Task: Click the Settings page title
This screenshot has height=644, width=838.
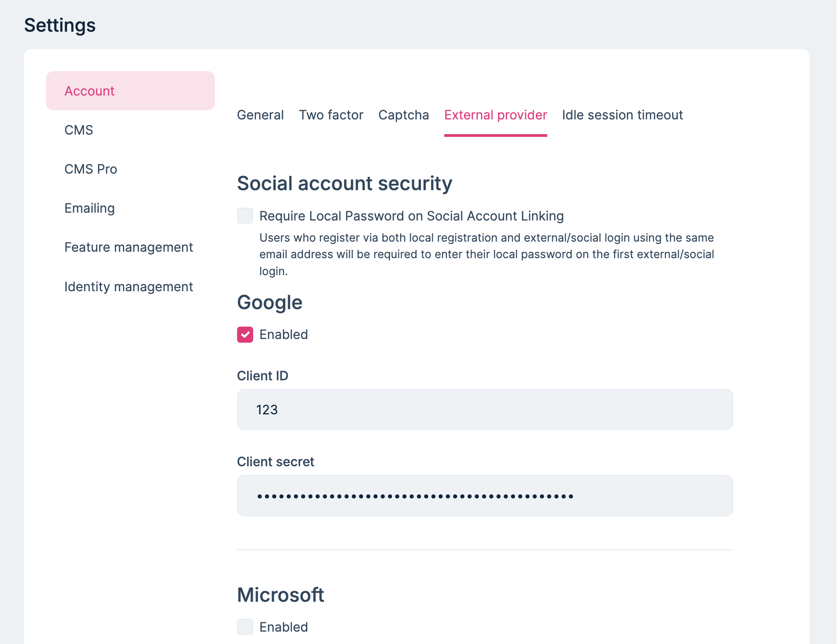Action: click(x=60, y=25)
